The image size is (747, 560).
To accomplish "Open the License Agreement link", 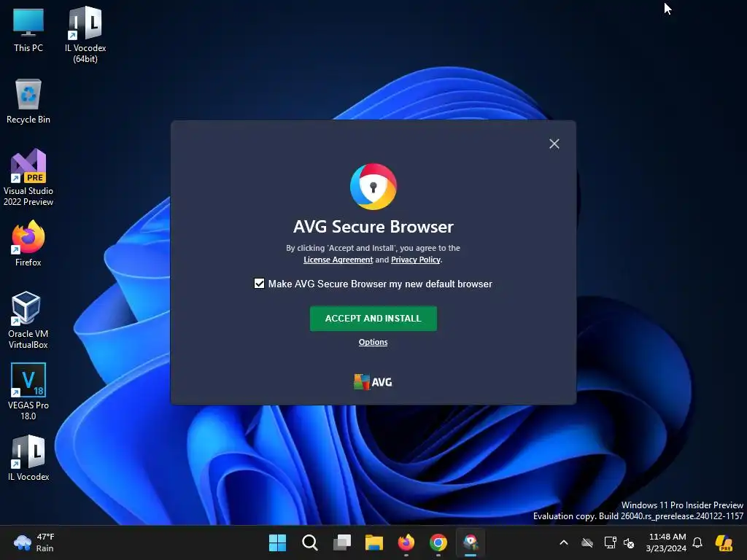I will click(x=338, y=260).
